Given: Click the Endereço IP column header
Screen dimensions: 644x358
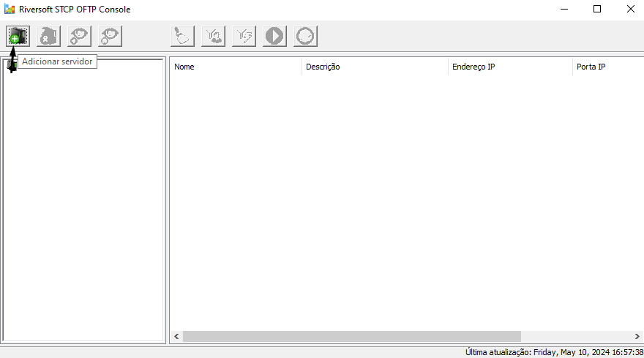Looking at the screenshot, I should pos(510,67).
